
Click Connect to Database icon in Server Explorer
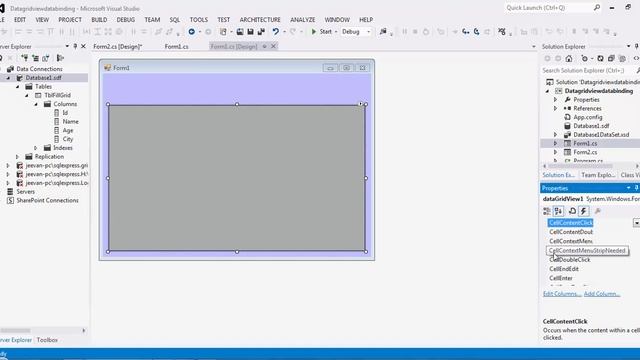[24, 58]
